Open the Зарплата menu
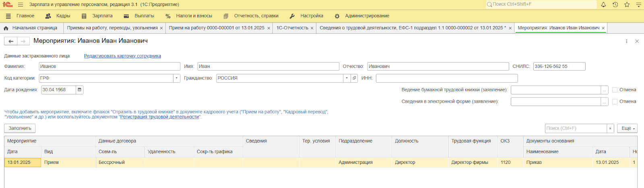The width and height of the screenshot is (644, 188). 102,16
